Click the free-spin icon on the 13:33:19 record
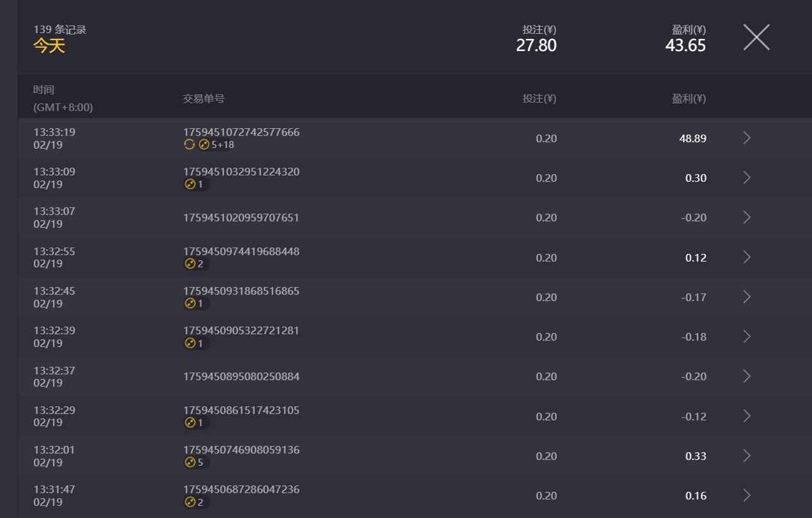The height and width of the screenshot is (518, 812). pyautogui.click(x=189, y=145)
